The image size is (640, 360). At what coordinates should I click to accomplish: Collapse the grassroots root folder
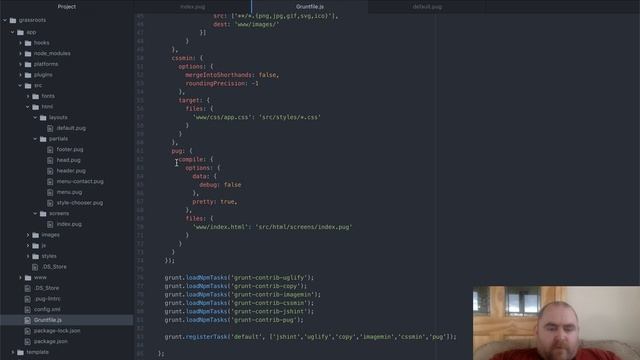(x=5, y=20)
